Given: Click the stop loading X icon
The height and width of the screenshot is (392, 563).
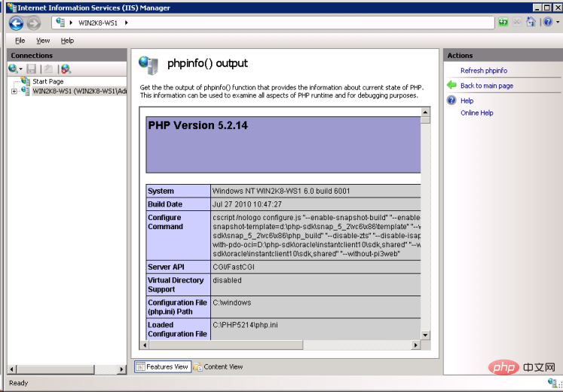Looking at the screenshot, I should 517,23.
